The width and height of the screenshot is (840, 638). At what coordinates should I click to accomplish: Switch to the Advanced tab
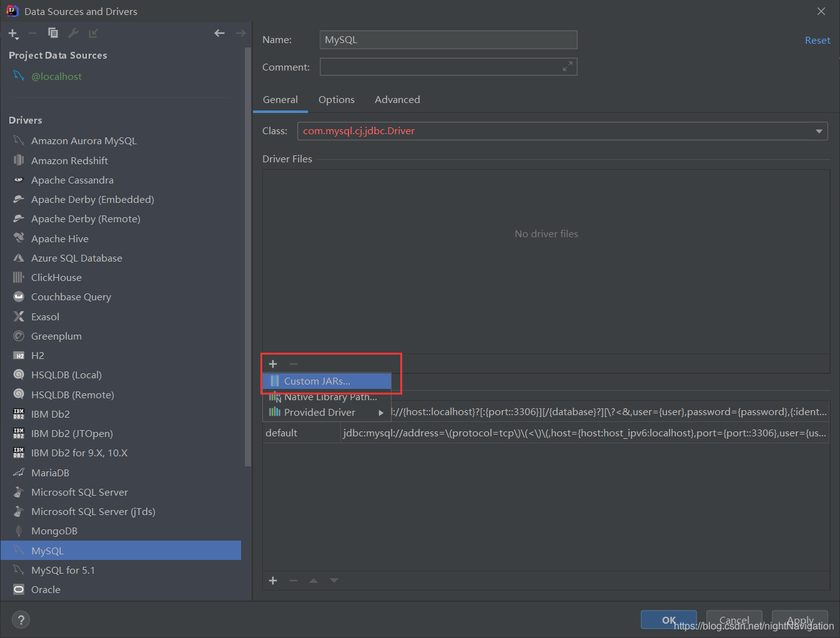(x=397, y=100)
